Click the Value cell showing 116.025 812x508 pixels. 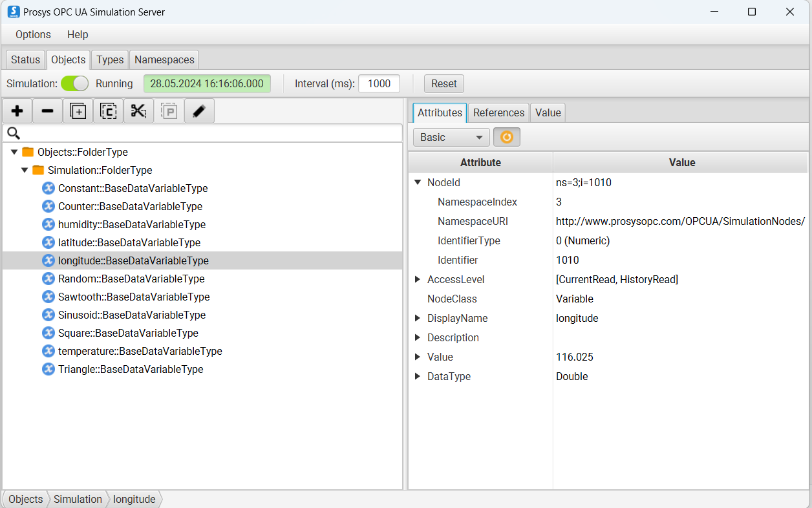coord(575,357)
